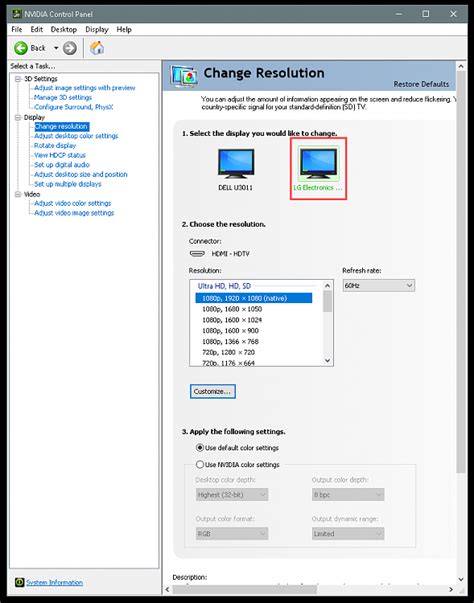Image resolution: width=474 pixels, height=603 pixels.
Task: Click resolution list scroll up arrow
Action: (328, 285)
